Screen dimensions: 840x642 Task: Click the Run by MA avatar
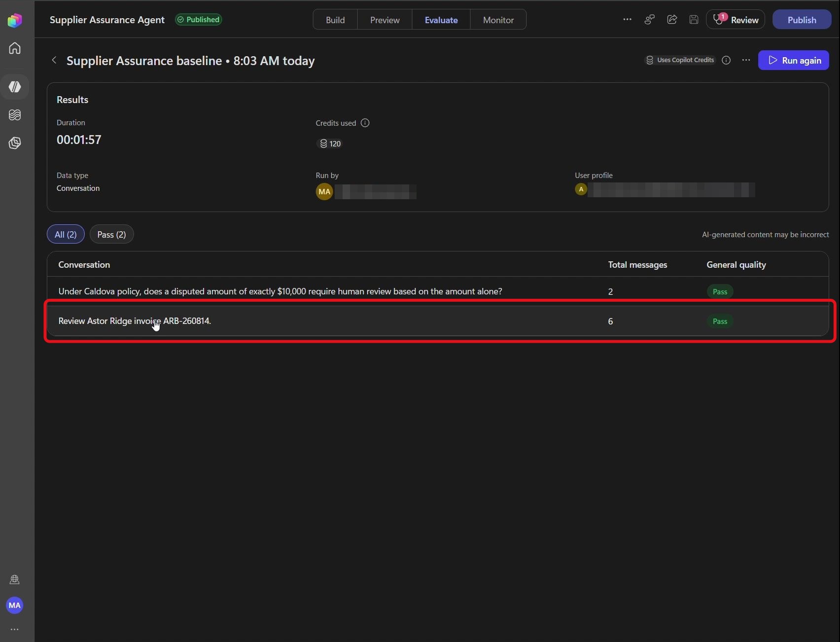(x=324, y=192)
